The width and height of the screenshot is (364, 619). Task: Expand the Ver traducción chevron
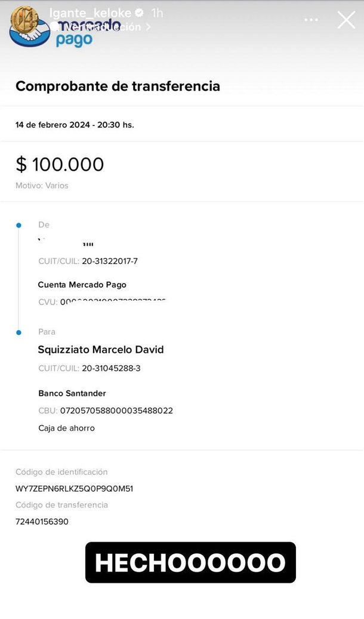coord(149,27)
